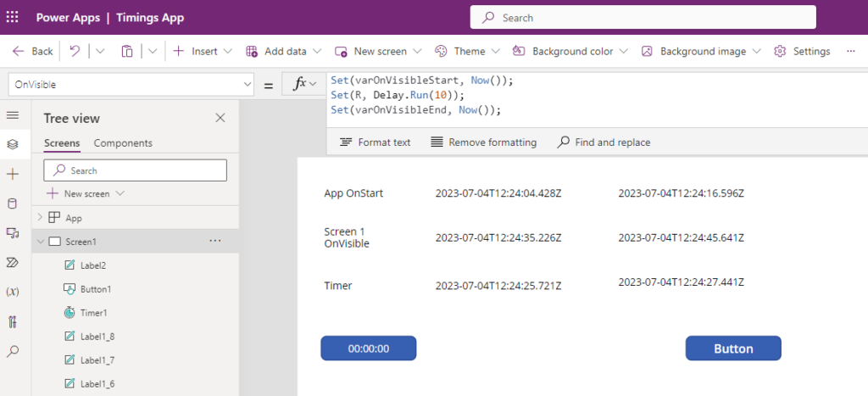
Task: Click the Power Apps title link
Action: pos(68,18)
